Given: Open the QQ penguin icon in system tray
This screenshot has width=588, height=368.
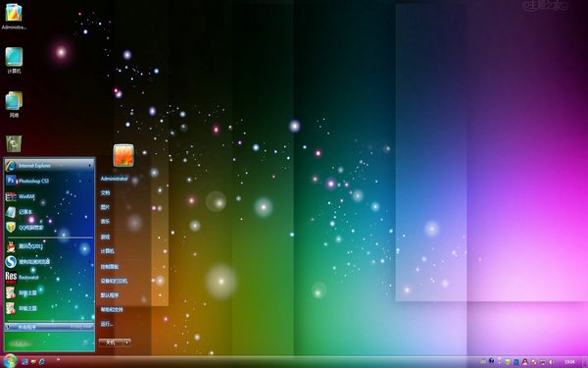Looking at the screenshot, I should tap(524, 362).
